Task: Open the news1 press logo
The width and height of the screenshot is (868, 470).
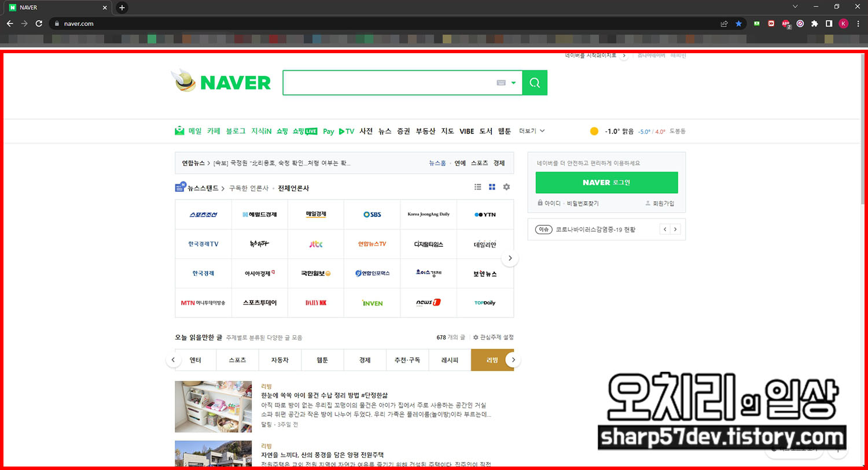Action: pos(428,303)
